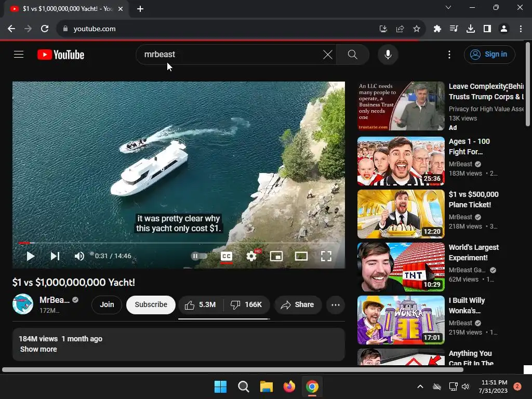The width and height of the screenshot is (532, 399).
Task: Enter full screen mode
Action: point(326,256)
